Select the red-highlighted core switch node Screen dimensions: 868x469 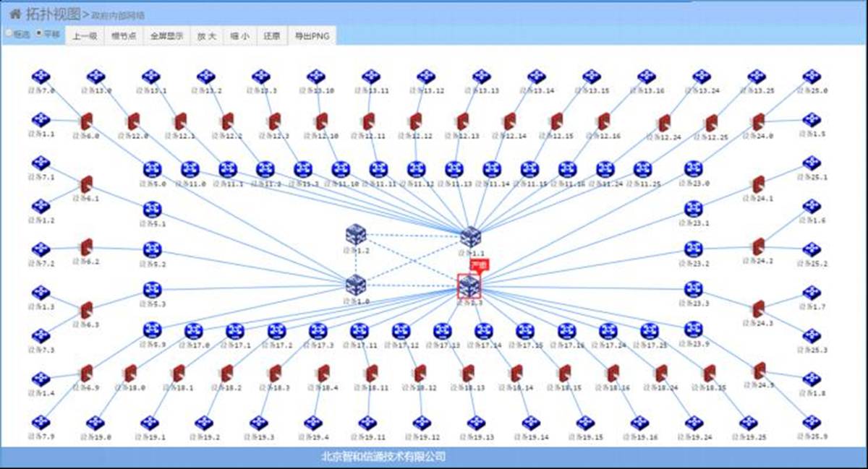tap(469, 287)
